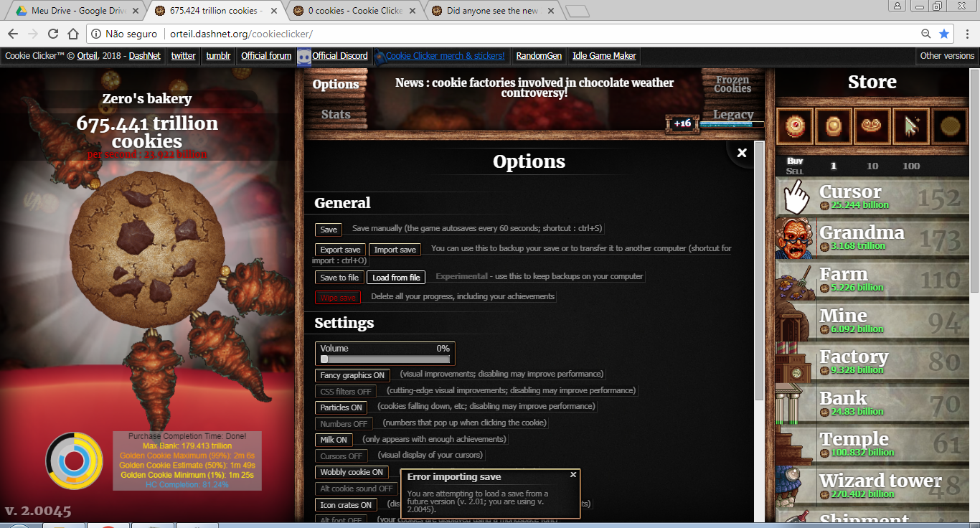Switch to Did anyone see the new tab

494,11
